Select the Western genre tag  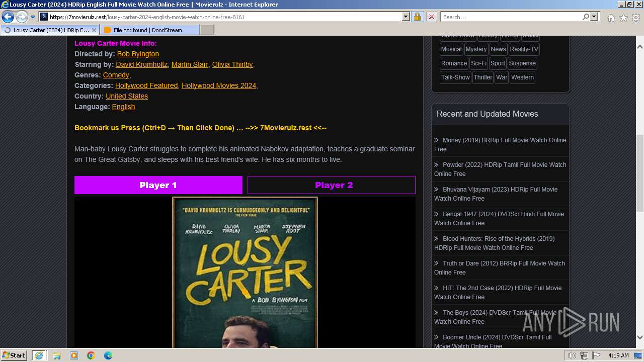point(522,77)
